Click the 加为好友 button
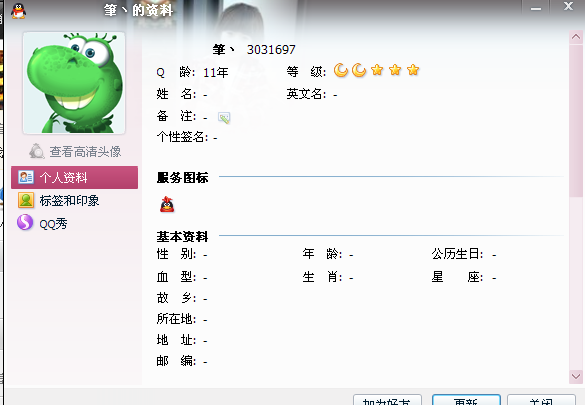The height and width of the screenshot is (405, 585). pyautogui.click(x=387, y=400)
